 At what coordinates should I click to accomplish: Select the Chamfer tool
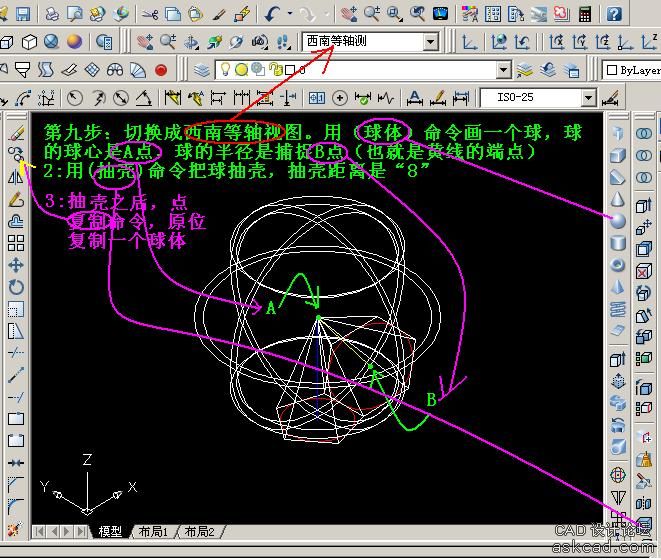click(16, 485)
